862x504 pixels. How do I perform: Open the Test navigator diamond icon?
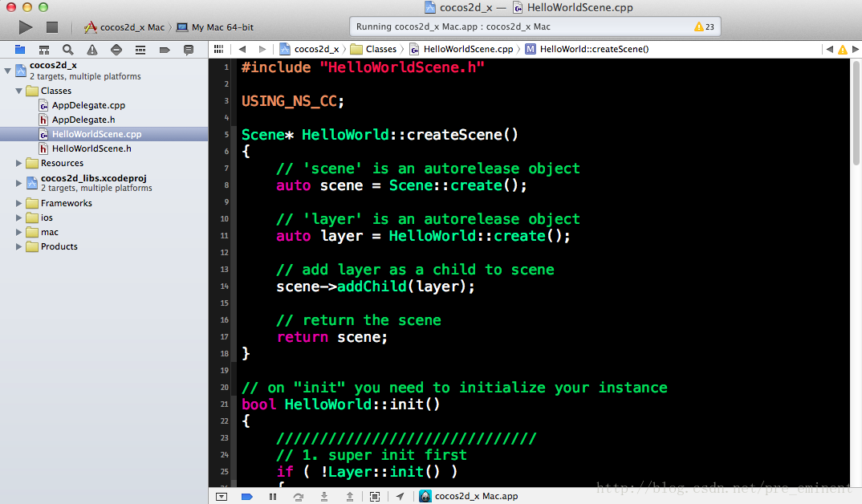[x=116, y=50]
